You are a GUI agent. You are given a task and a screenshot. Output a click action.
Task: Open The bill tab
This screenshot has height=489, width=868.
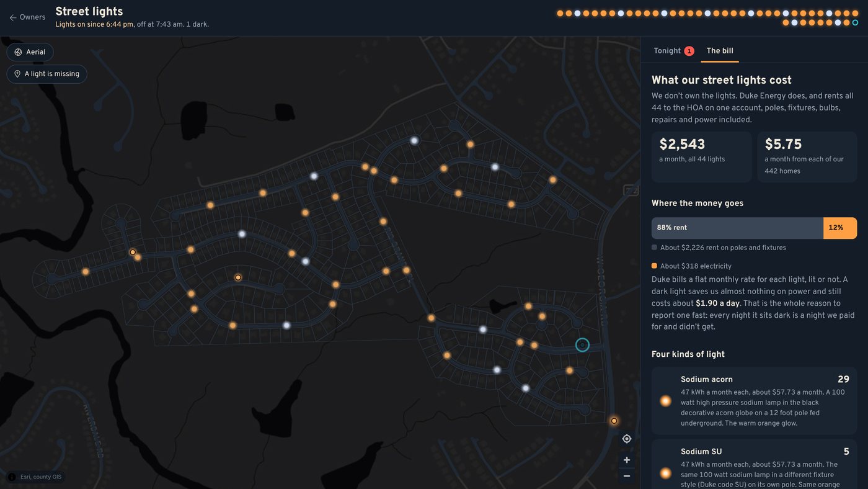click(x=720, y=51)
